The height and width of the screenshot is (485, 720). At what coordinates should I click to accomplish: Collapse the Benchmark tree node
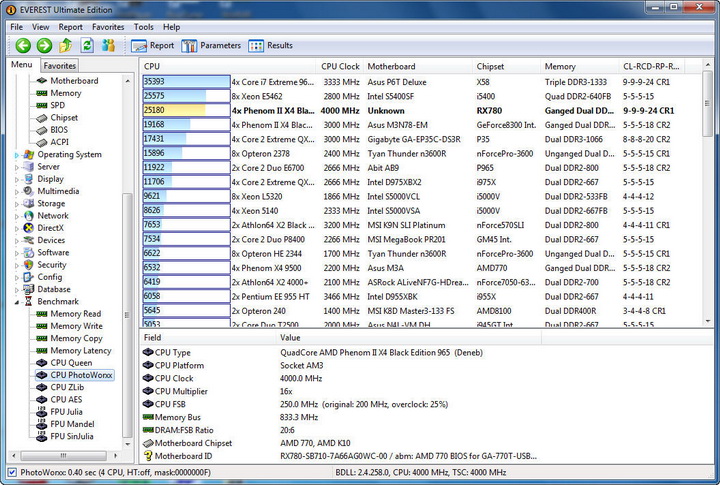tap(17, 302)
